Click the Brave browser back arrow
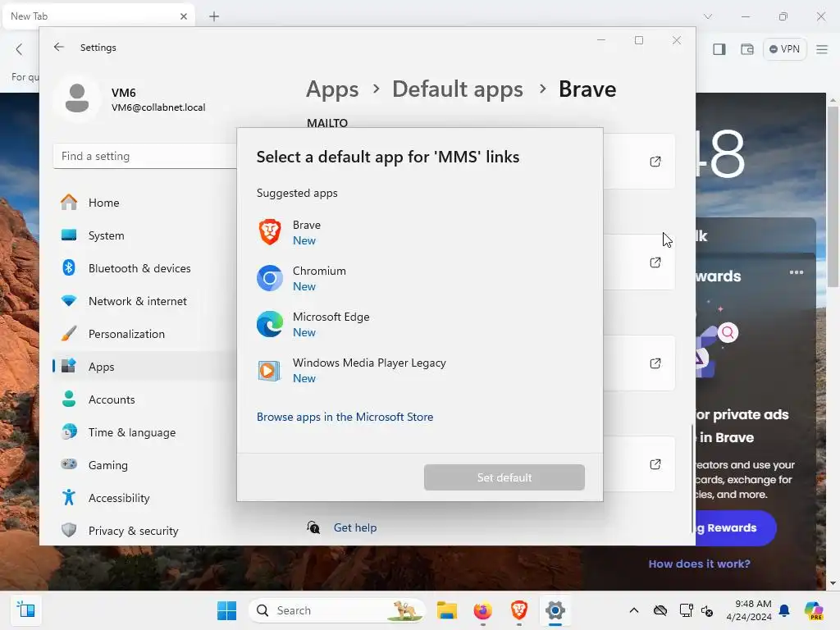The height and width of the screenshot is (630, 840). 20,49
